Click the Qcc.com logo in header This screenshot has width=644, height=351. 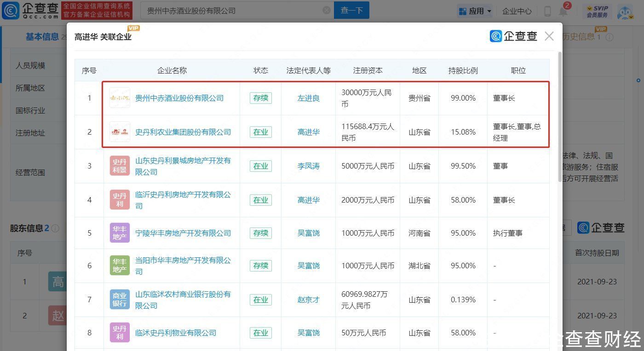tap(30, 10)
